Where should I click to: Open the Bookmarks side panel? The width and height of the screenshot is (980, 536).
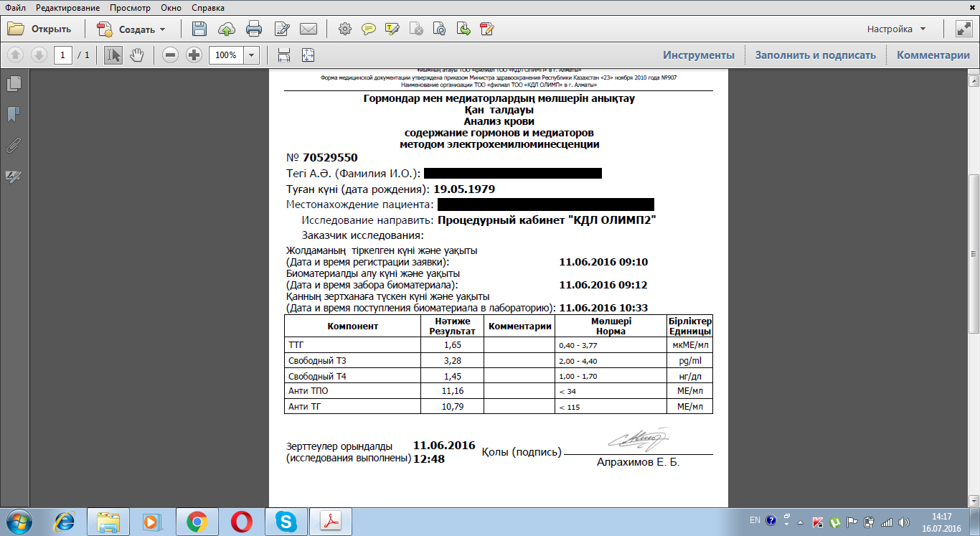[x=13, y=115]
